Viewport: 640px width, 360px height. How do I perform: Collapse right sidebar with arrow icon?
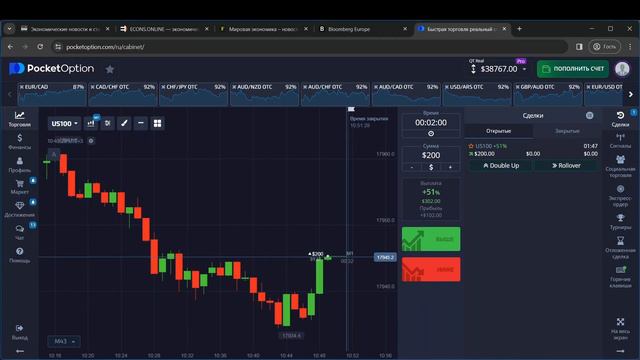click(620, 351)
